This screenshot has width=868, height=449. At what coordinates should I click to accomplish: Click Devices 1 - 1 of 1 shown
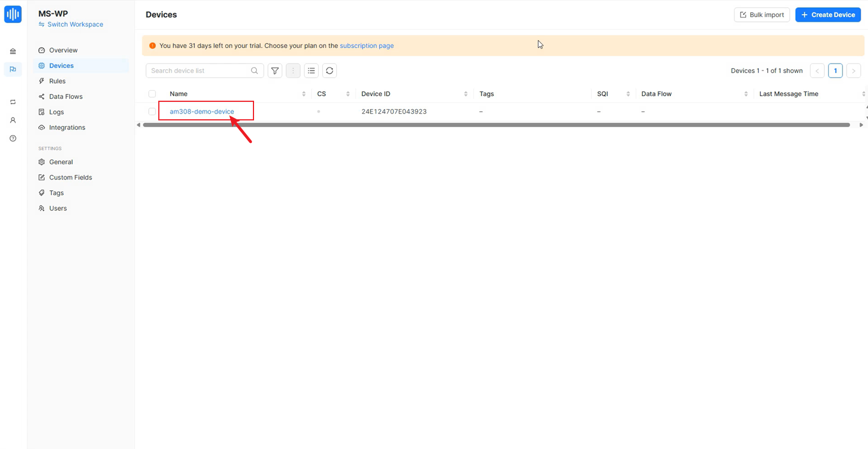[x=767, y=70]
